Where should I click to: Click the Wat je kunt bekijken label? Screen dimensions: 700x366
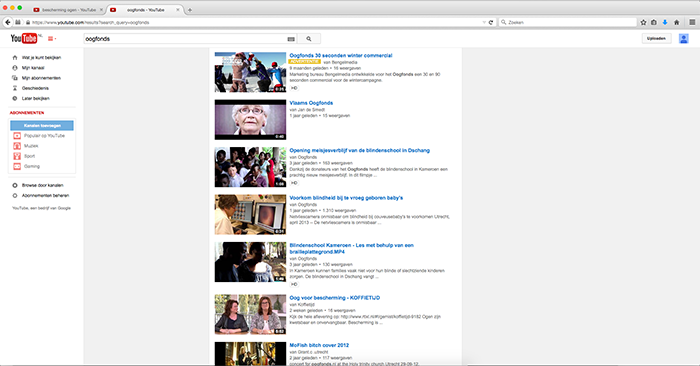[41, 58]
